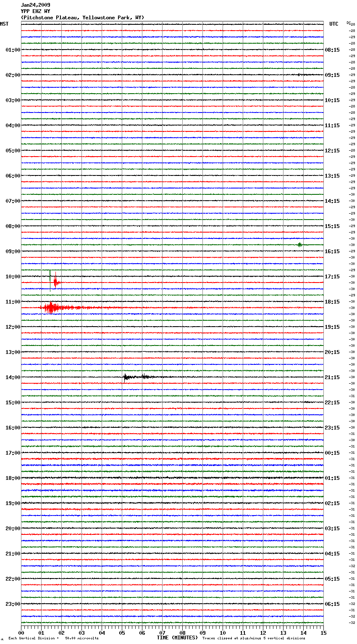Select the station code text YPP EHZ WY
This screenshot has width=357, height=644.
pyautogui.click(x=36, y=11)
